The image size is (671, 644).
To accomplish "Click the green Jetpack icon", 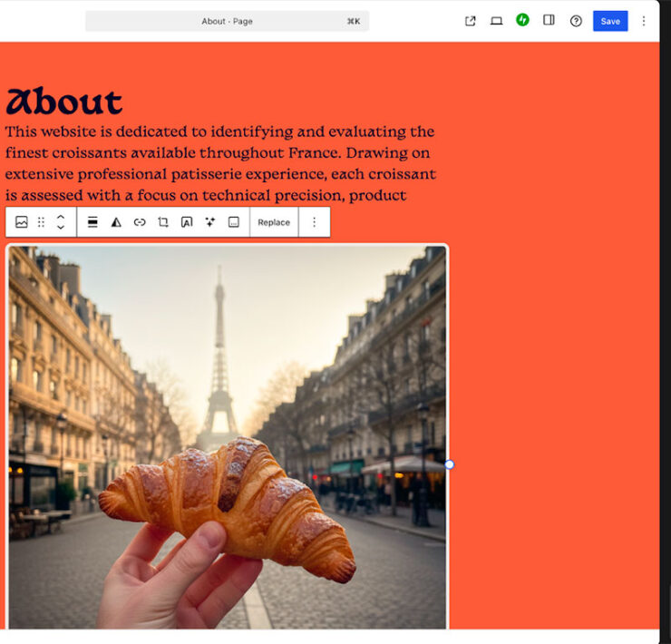I will (x=522, y=20).
